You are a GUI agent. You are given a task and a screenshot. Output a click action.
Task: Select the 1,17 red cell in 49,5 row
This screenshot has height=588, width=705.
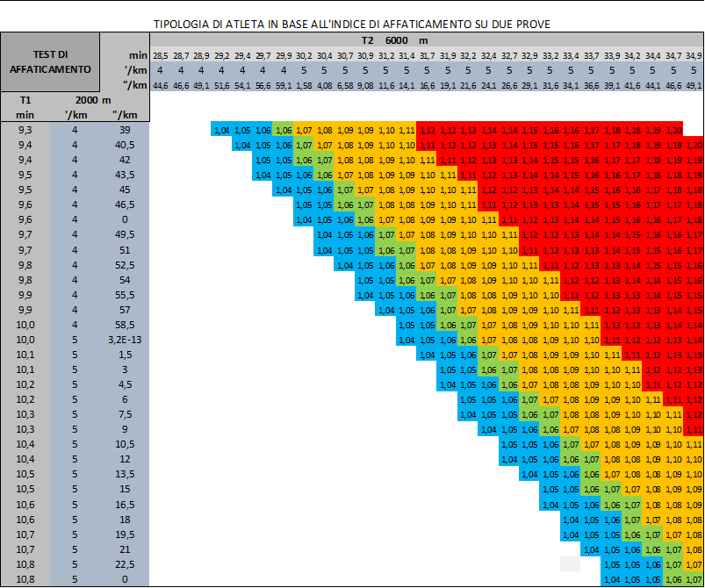[x=694, y=234]
